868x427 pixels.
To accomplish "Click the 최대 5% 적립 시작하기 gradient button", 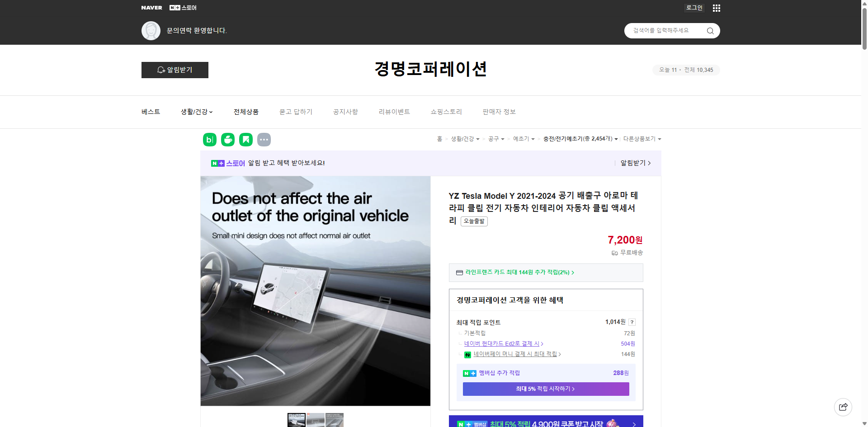I will click(545, 389).
